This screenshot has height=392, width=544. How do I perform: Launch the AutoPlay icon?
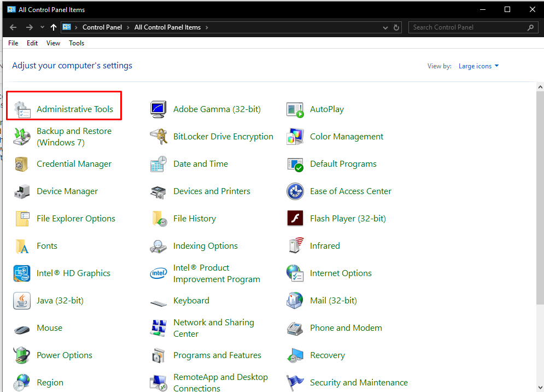pyautogui.click(x=295, y=109)
